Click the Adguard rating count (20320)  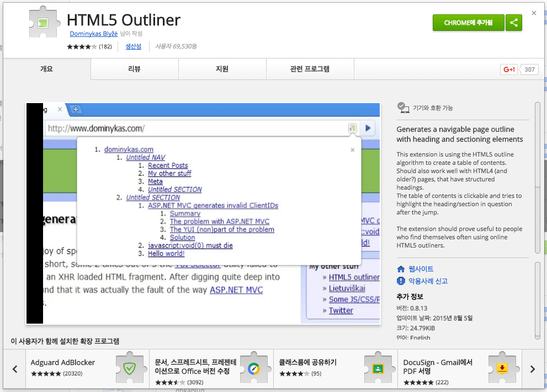(72, 374)
